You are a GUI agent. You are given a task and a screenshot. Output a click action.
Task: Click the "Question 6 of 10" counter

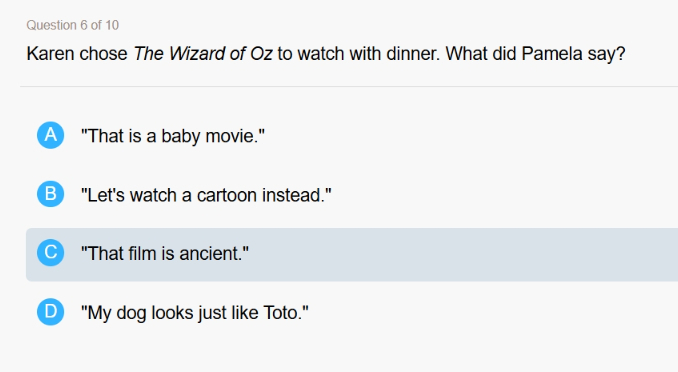coord(72,25)
